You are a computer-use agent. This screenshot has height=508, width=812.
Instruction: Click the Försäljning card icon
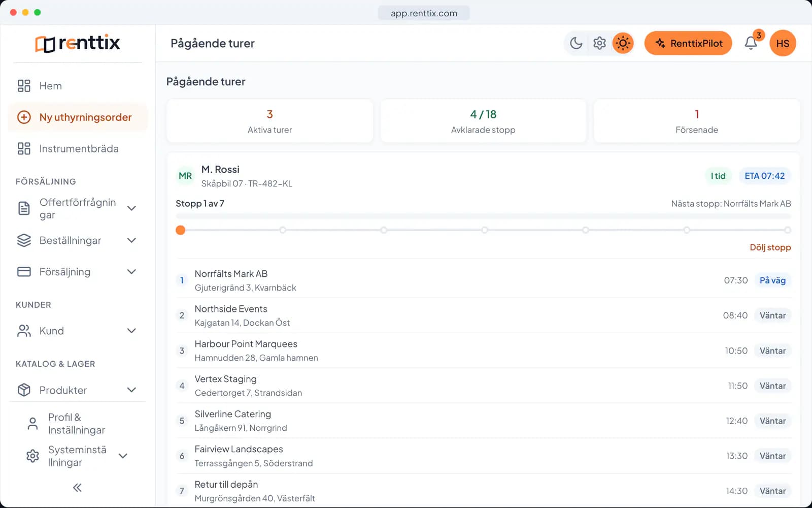[24, 272]
